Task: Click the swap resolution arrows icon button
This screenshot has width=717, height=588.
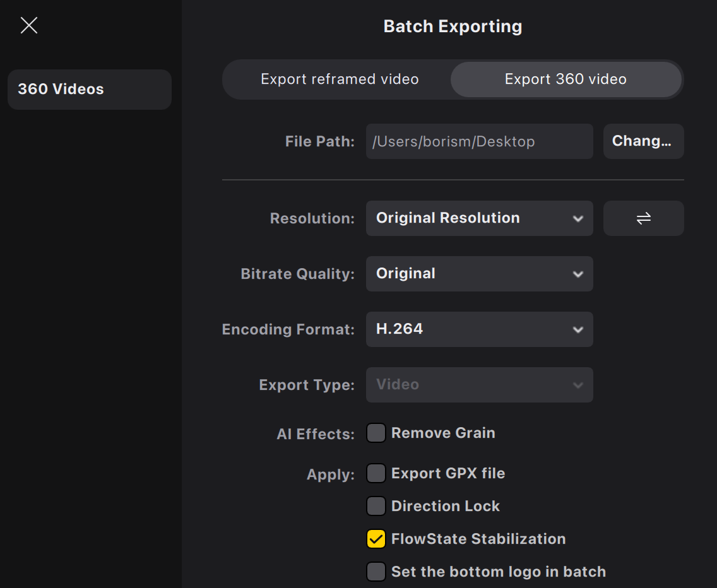Action: pos(643,218)
